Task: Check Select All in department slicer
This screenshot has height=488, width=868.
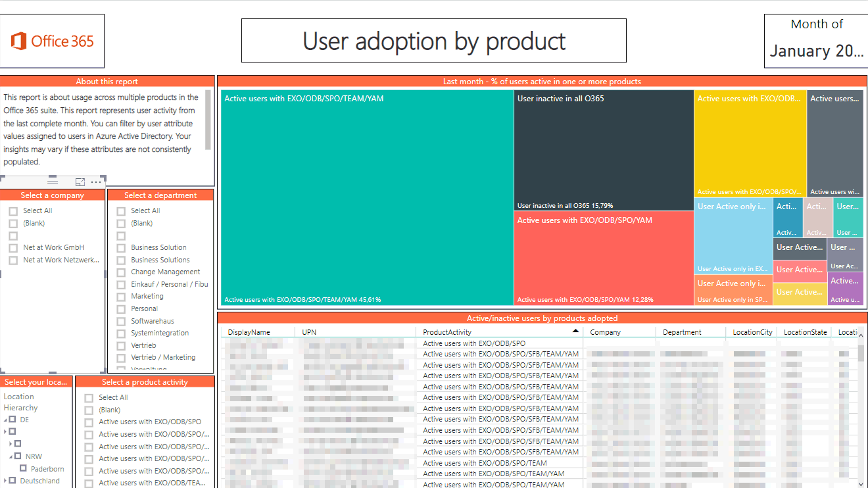Action: pos(121,211)
